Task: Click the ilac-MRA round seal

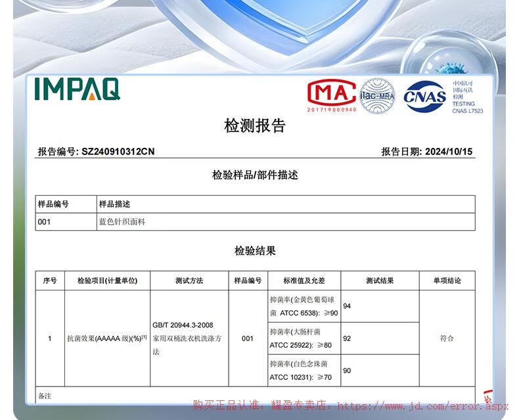Action: pyautogui.click(x=377, y=96)
